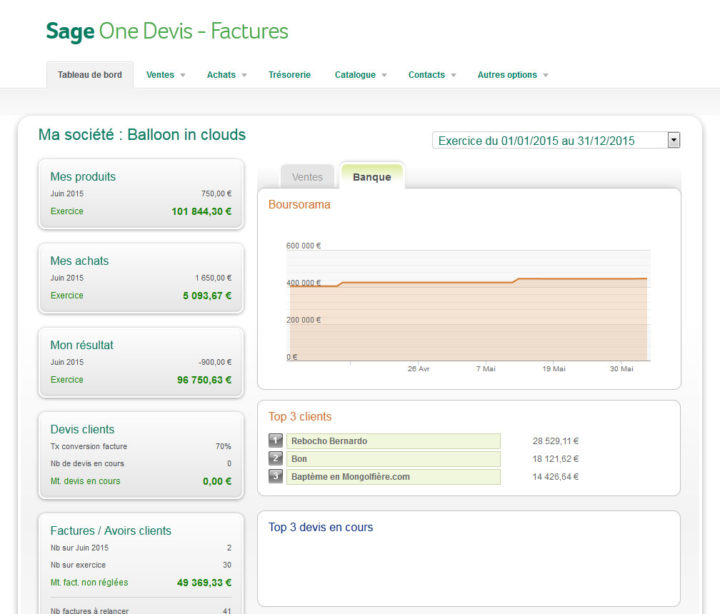The image size is (720, 614).
Task: Click Mes achats exercice amount 5 093,67 €
Action: 207,296
